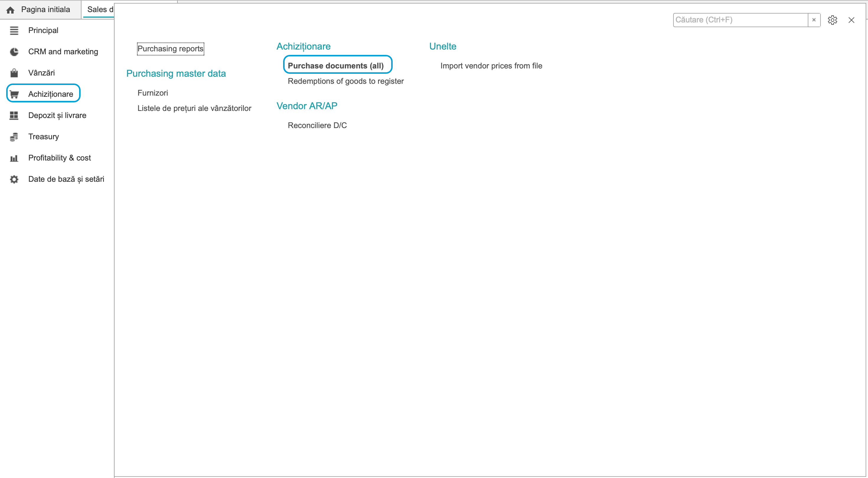
Task: Open Purchase documents (all)
Action: click(x=336, y=66)
